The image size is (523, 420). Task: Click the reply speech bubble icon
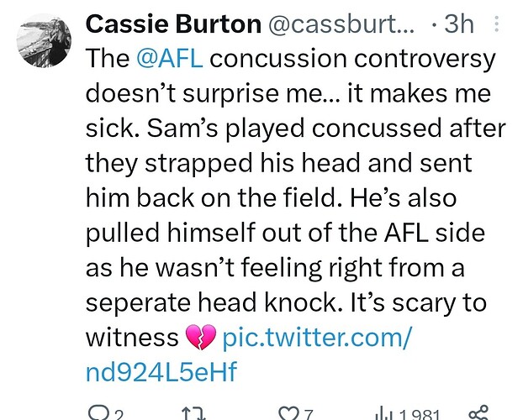point(98,412)
